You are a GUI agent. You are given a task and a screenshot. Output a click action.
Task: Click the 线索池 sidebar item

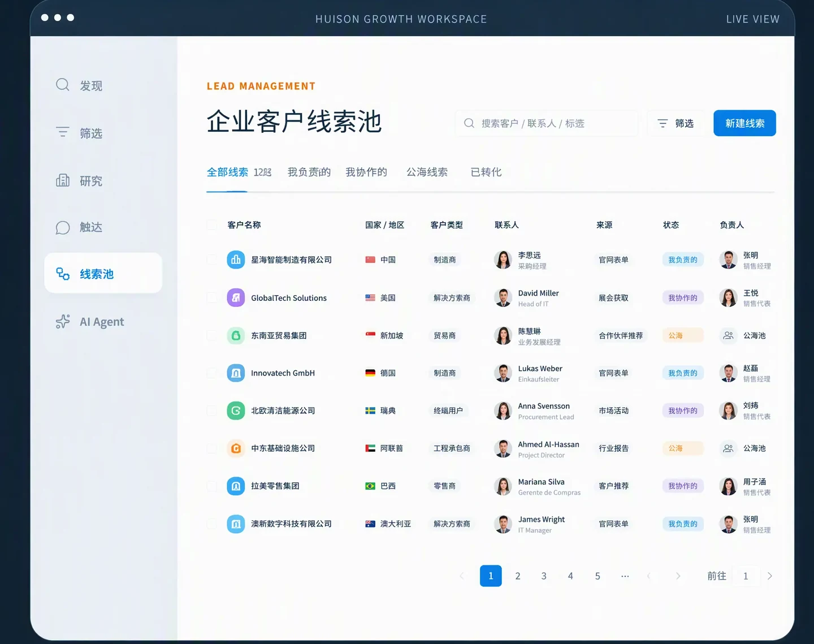coord(103,274)
